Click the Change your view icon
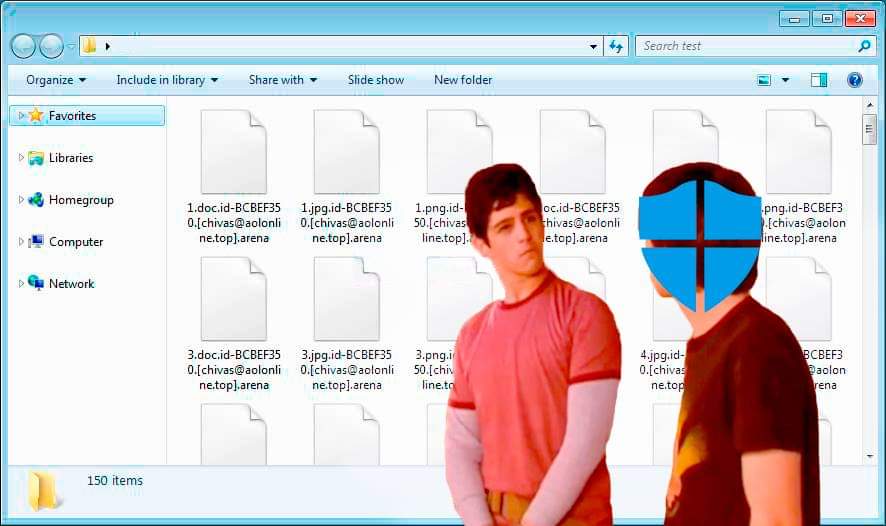 tap(764, 80)
